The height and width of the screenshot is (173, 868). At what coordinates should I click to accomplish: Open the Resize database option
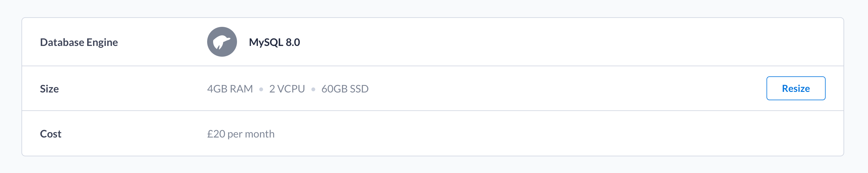pyautogui.click(x=795, y=88)
